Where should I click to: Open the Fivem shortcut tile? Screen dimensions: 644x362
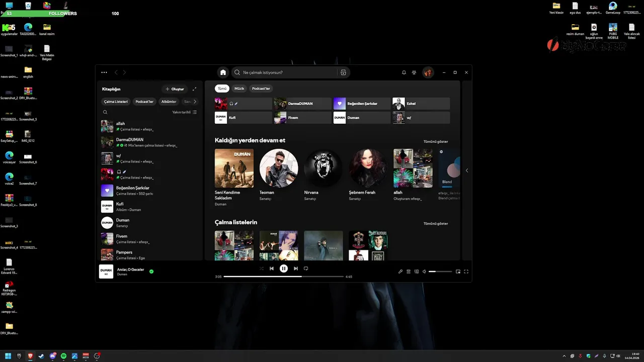(302, 118)
